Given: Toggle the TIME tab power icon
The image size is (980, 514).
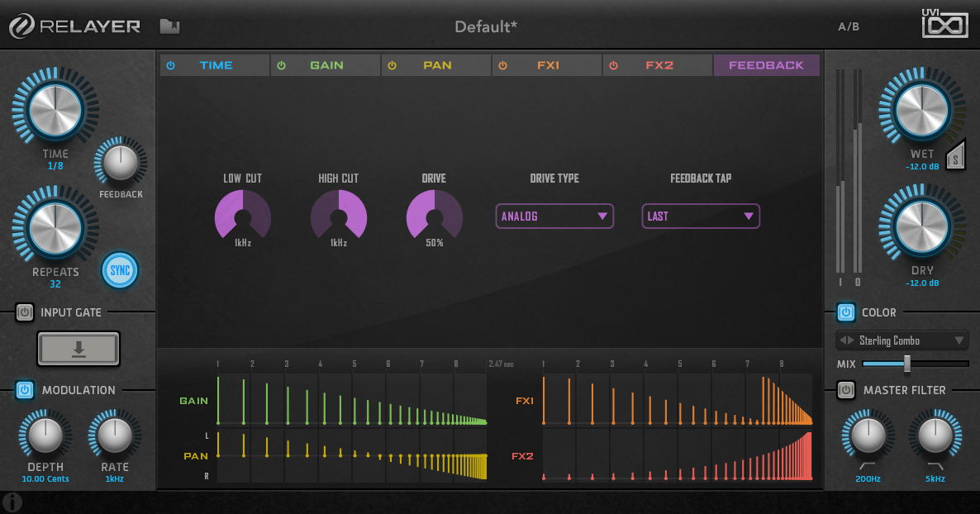Looking at the screenshot, I should (171, 65).
